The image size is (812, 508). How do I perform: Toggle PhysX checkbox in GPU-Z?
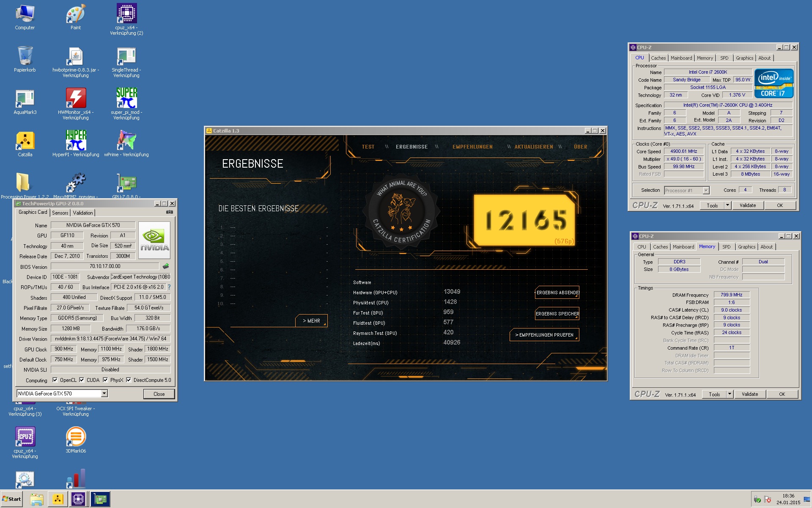105,380
